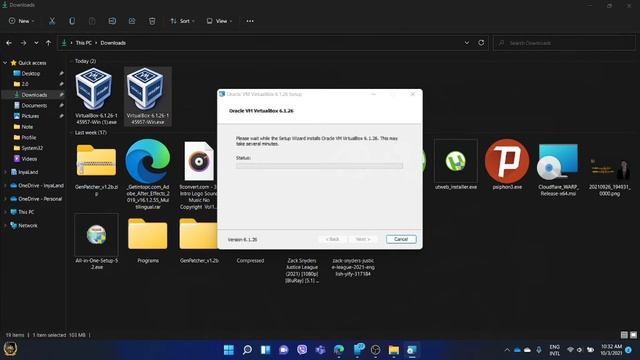This screenshot has width=640, height=360.
Task: Expand the This PC tree node arrow
Action: click(x=5, y=212)
